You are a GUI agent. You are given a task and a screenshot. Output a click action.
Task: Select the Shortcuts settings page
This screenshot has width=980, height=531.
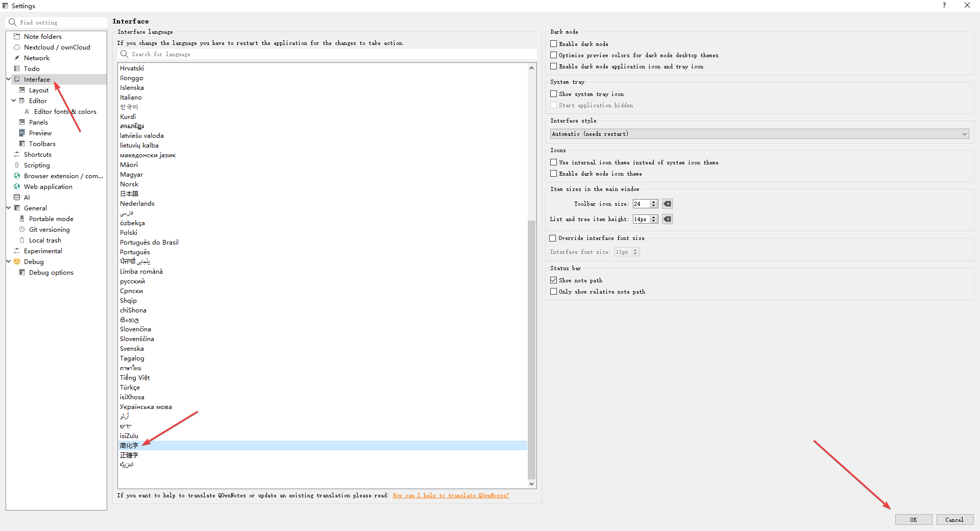(x=37, y=154)
